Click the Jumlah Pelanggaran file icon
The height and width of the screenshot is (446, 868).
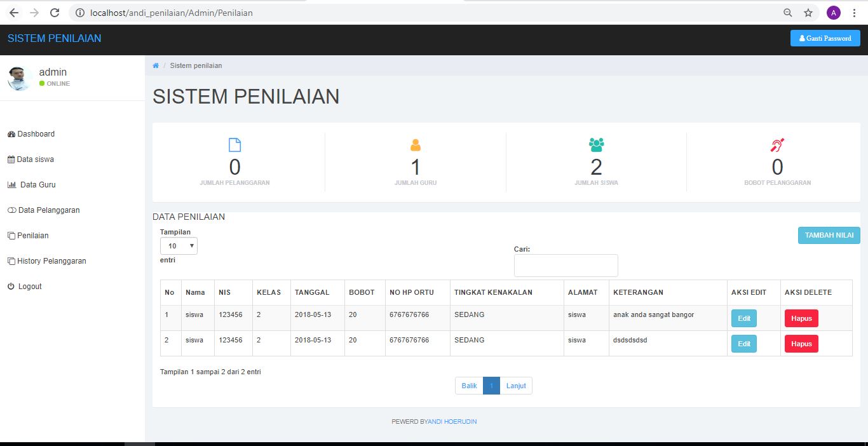(x=234, y=145)
